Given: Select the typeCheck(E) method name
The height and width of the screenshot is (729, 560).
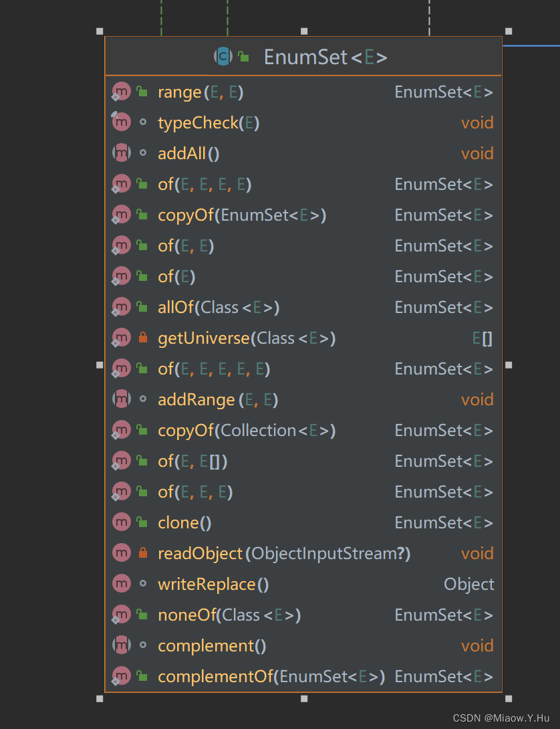Looking at the screenshot, I should 208,123.
